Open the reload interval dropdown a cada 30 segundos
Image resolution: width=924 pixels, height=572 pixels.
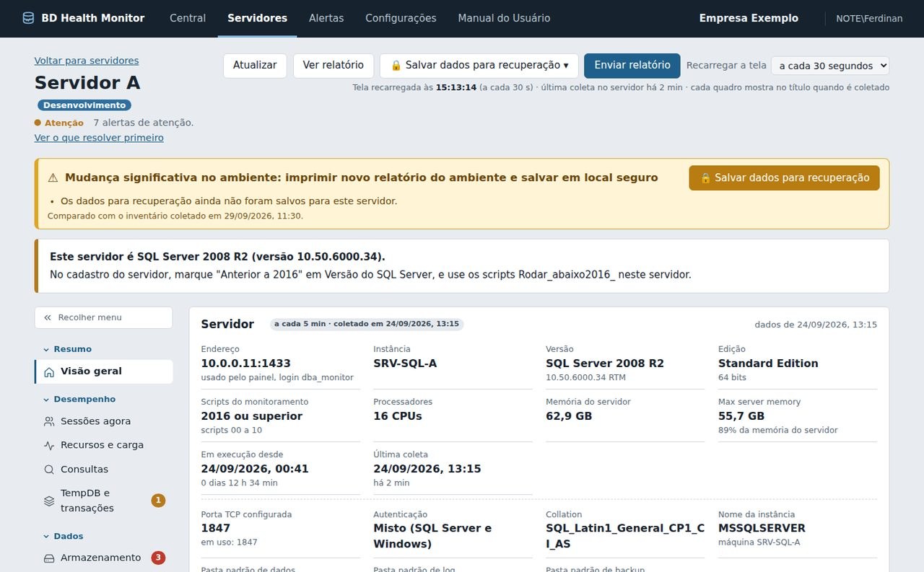pyautogui.click(x=830, y=66)
